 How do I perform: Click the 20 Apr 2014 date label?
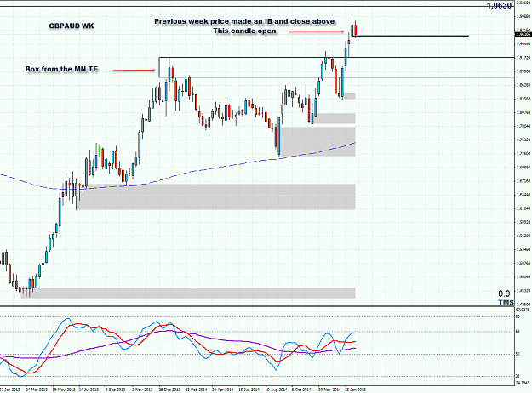coord(222,390)
